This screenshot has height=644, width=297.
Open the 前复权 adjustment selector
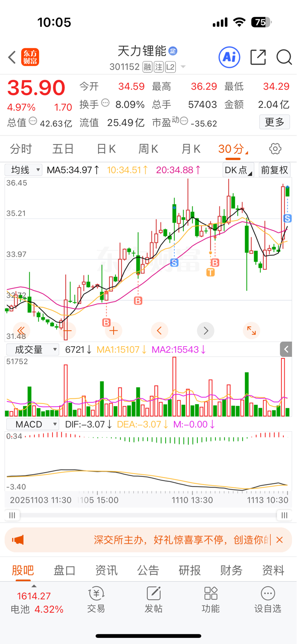pyautogui.click(x=274, y=170)
